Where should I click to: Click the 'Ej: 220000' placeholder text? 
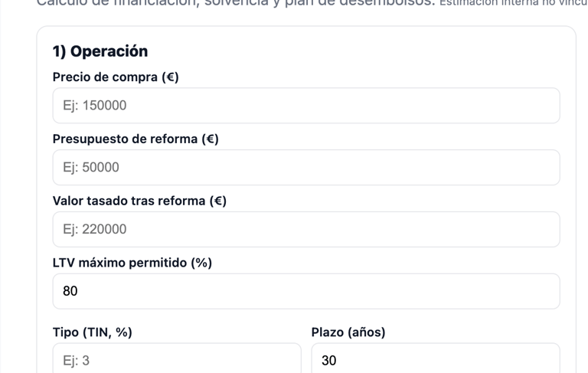pos(94,229)
